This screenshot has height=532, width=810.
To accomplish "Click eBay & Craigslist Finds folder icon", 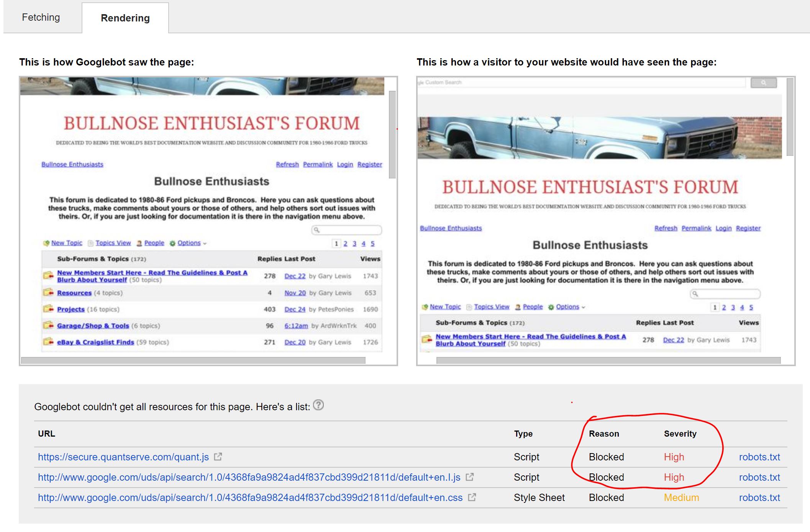I will 48,342.
